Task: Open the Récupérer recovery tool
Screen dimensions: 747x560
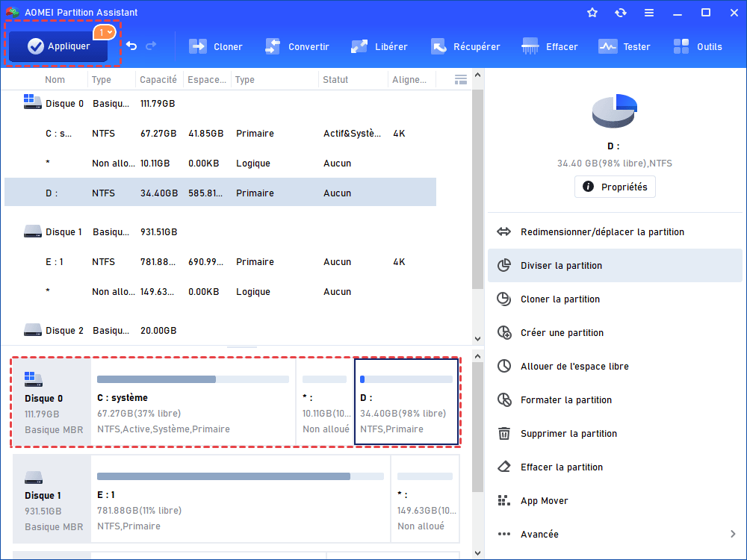Action: click(438, 46)
